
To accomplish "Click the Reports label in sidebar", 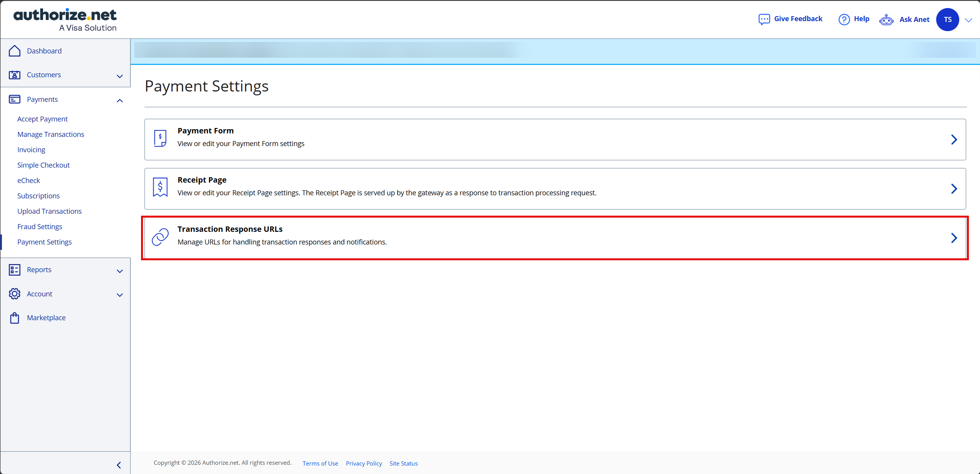I will coord(39,270).
